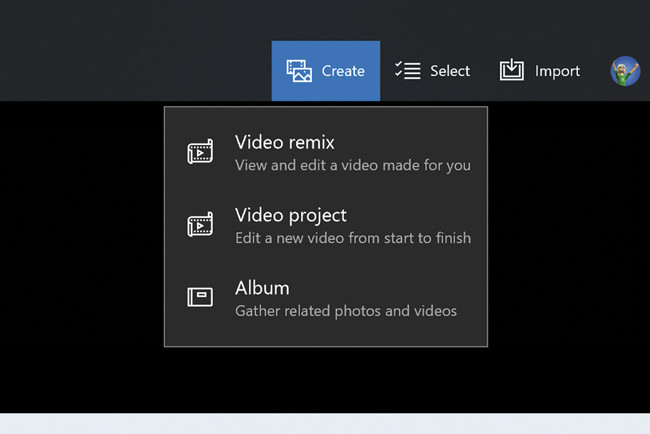
Task: Click 'Edit a new video from start to finish'
Action: coord(352,238)
